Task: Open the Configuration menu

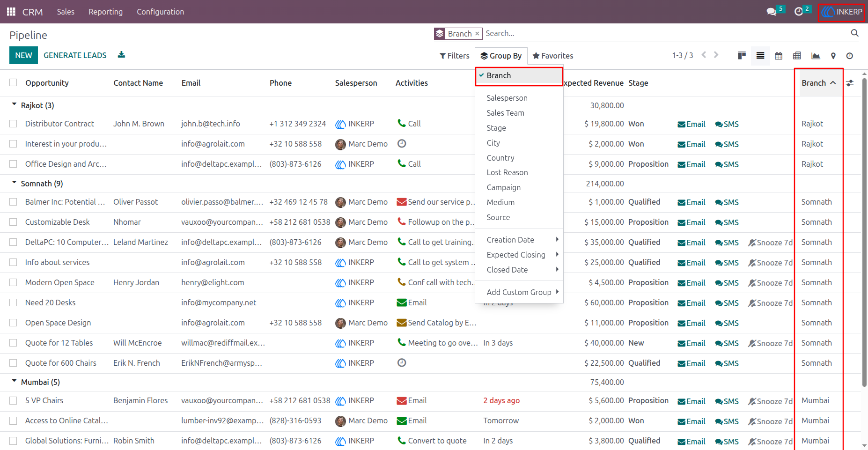Action: (x=160, y=12)
